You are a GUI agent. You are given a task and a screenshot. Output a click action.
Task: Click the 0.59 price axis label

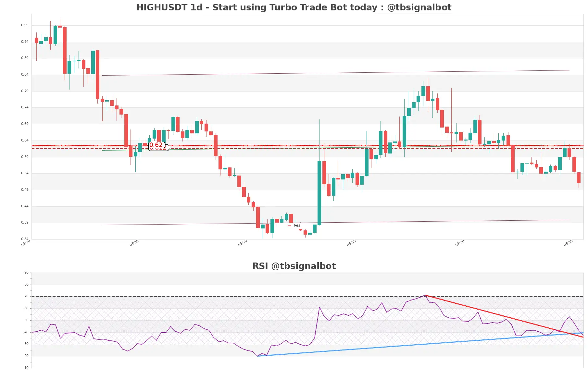tap(25, 157)
